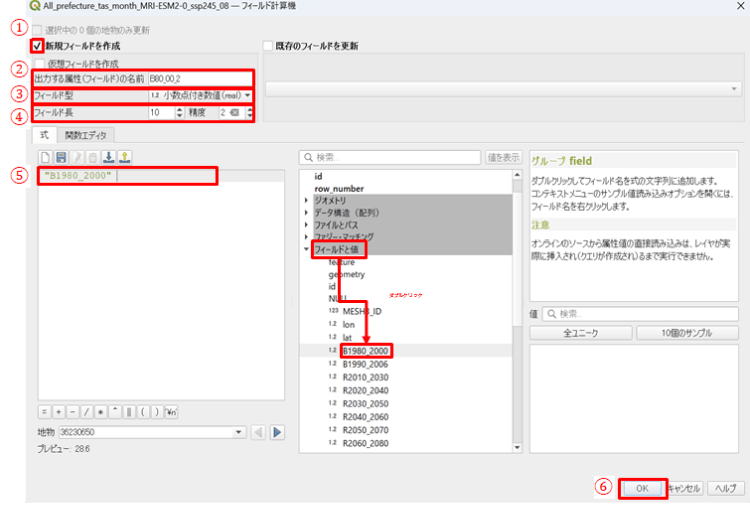
Task: Toggle 新規フィールドを作成 checkbox
Action: [38, 46]
